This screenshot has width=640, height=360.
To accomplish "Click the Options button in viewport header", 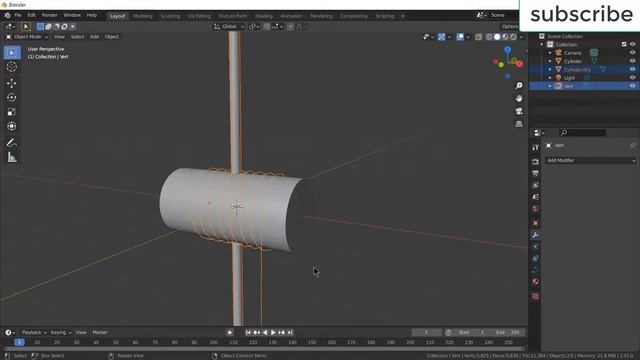I will tap(511, 27).
